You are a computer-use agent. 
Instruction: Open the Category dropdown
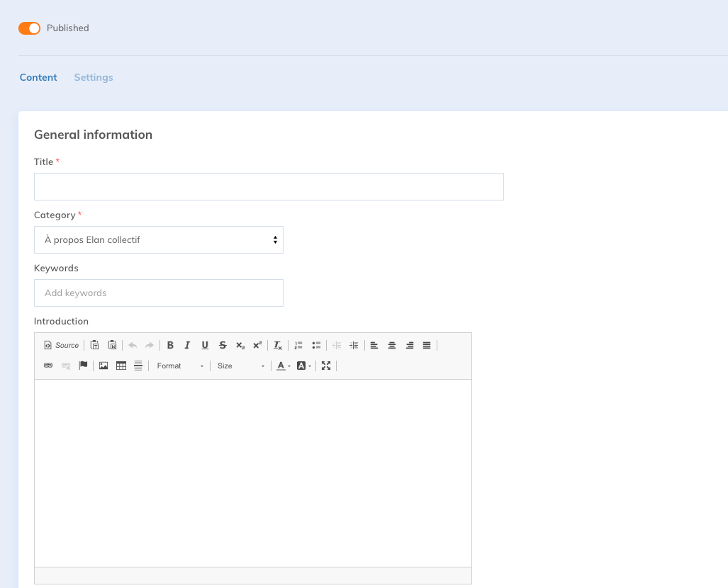coord(159,240)
